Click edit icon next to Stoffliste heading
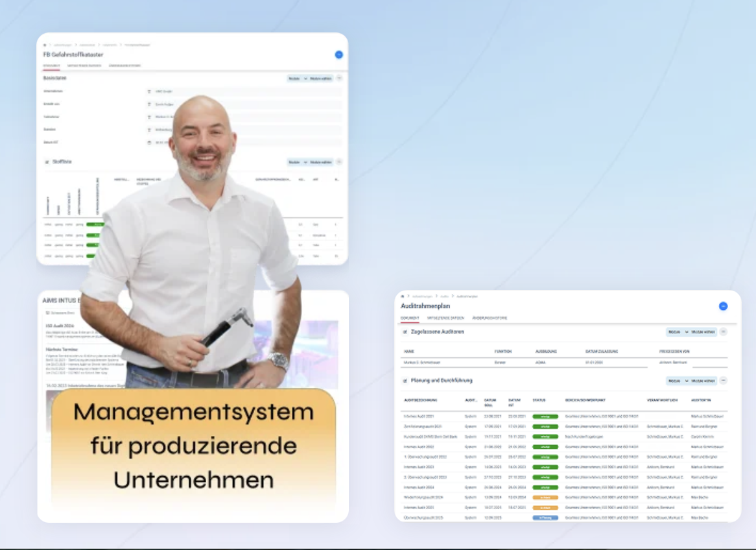756x550 pixels. click(47, 162)
